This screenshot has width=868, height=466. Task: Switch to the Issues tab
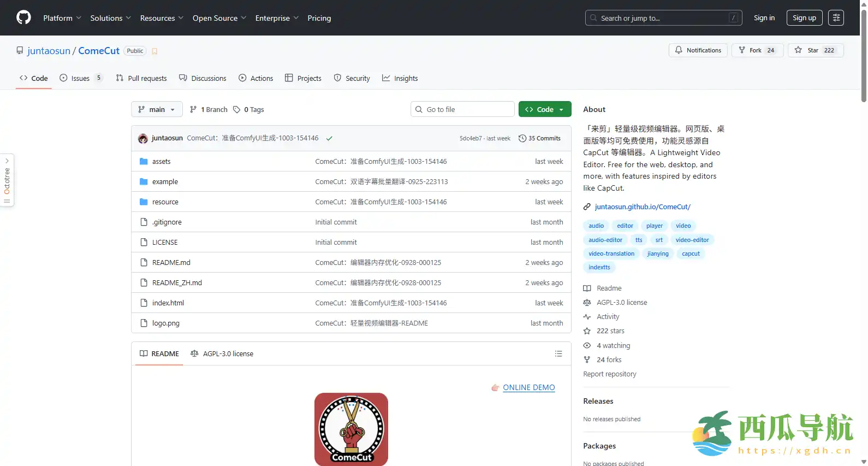pos(80,79)
